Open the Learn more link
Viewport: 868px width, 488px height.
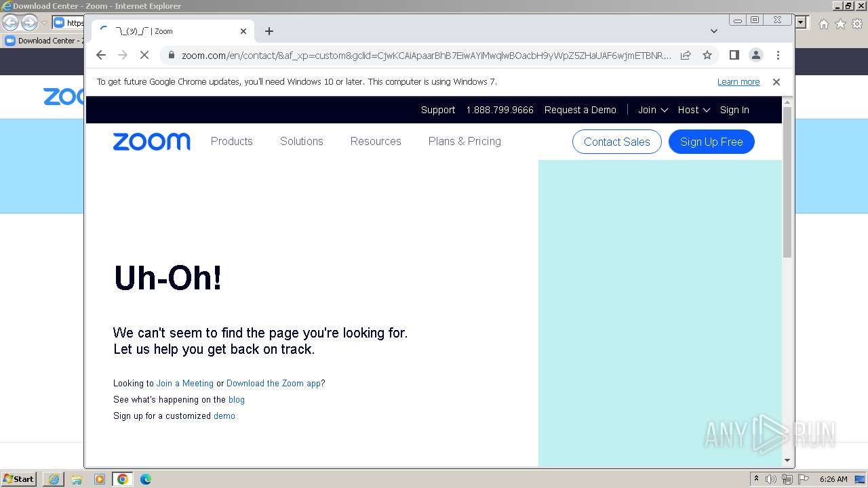(738, 82)
